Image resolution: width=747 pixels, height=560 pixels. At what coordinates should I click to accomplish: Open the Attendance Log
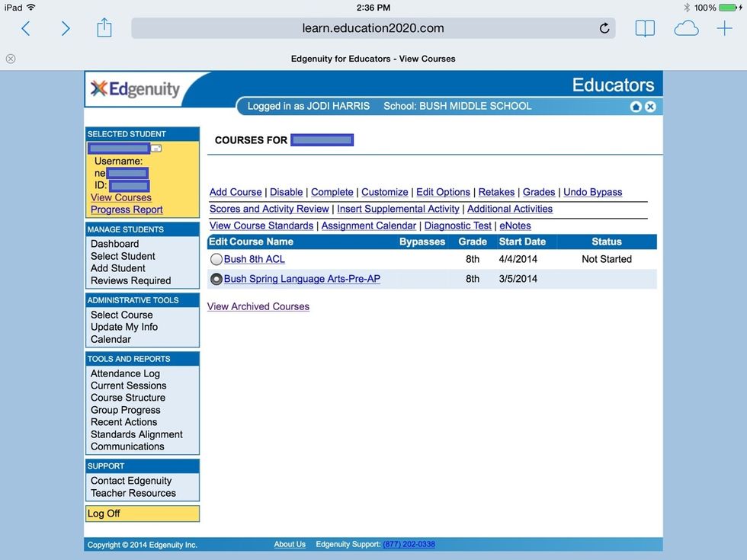click(x=125, y=373)
